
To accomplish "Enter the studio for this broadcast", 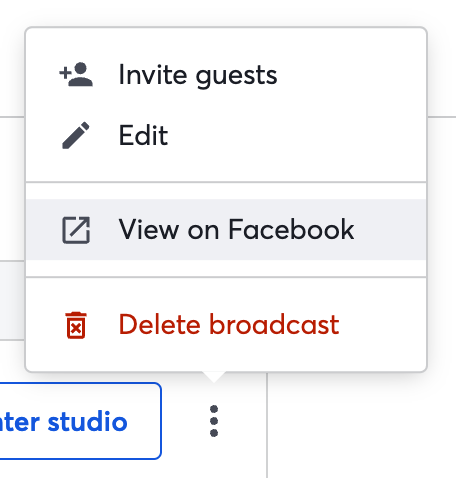I will pyautogui.click(x=80, y=421).
